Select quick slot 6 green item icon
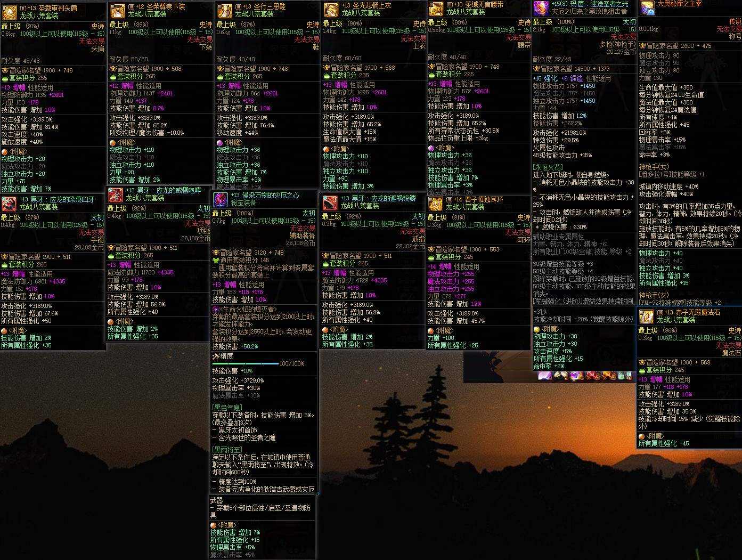This screenshot has width=742, height=560. (x=625, y=376)
